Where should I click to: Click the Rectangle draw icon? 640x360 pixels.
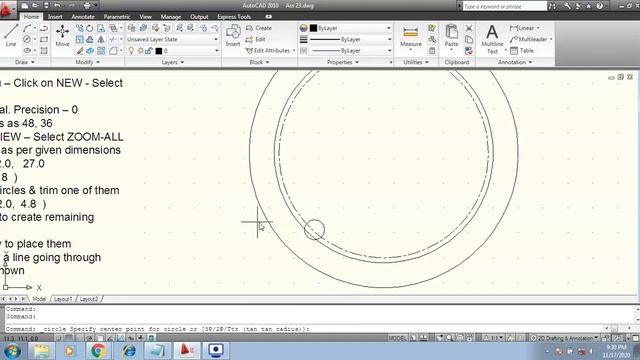click(44, 40)
